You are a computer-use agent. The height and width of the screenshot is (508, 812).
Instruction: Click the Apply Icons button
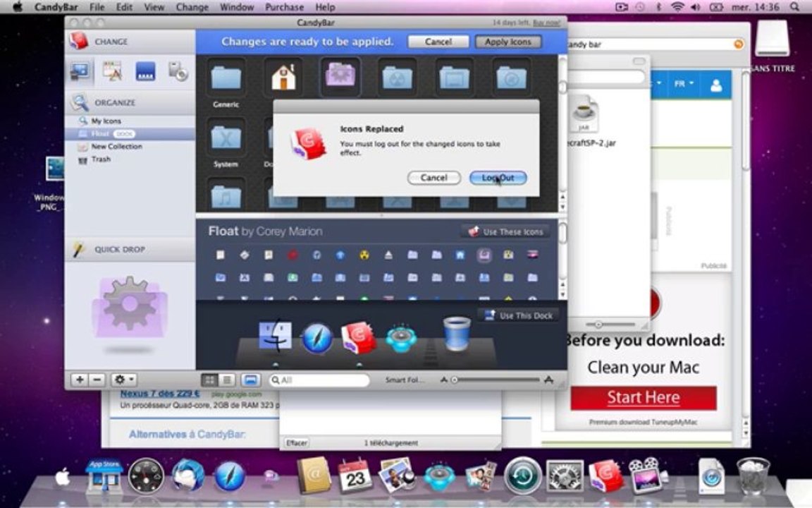pos(508,42)
